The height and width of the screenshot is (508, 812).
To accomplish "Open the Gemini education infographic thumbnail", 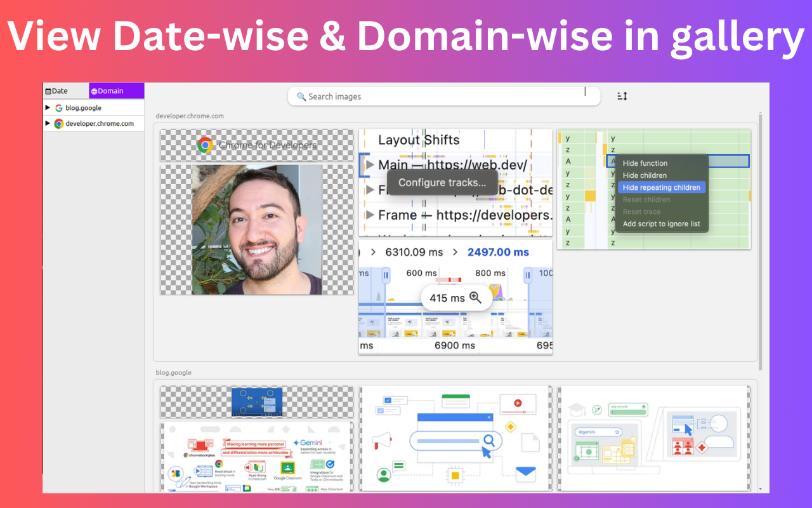I will click(257, 457).
